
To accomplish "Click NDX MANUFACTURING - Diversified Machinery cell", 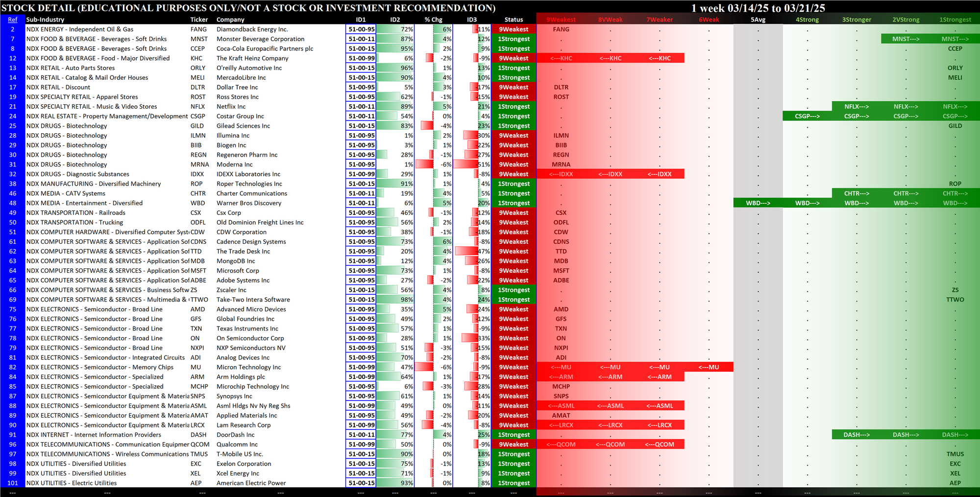I will tap(94, 184).
